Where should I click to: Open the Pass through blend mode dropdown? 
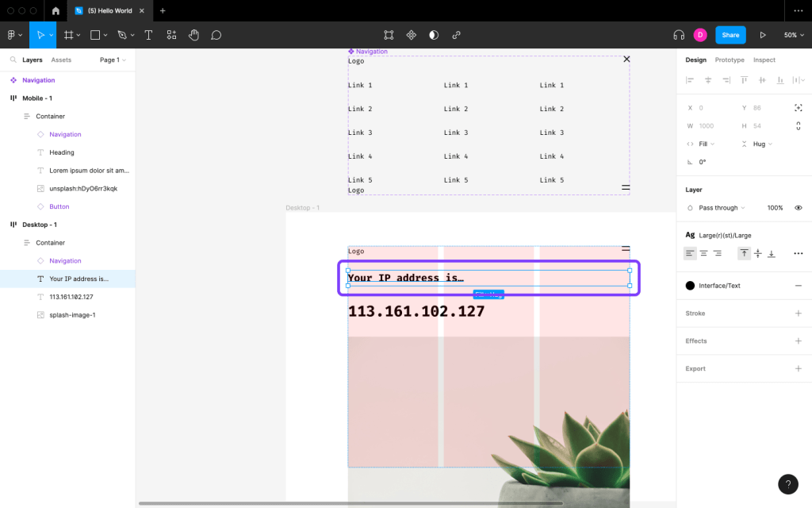[716, 207]
